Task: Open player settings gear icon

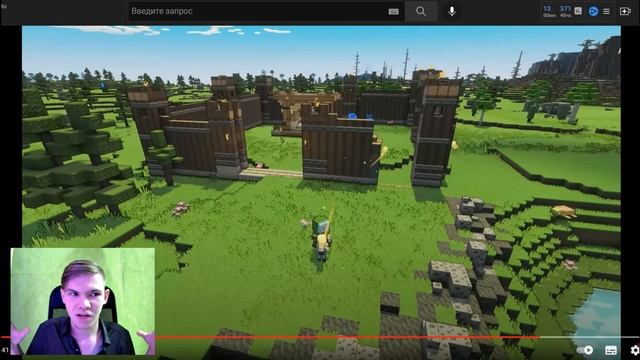Action: (635, 350)
